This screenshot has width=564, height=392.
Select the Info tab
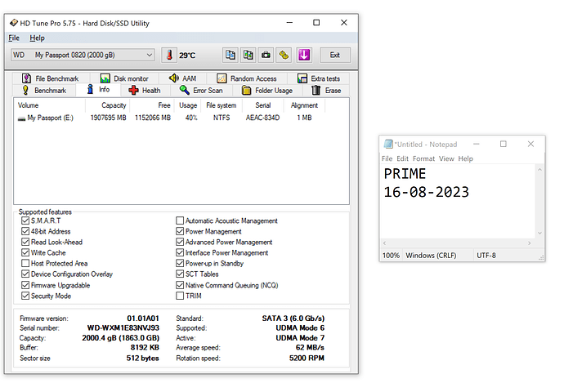click(x=98, y=90)
